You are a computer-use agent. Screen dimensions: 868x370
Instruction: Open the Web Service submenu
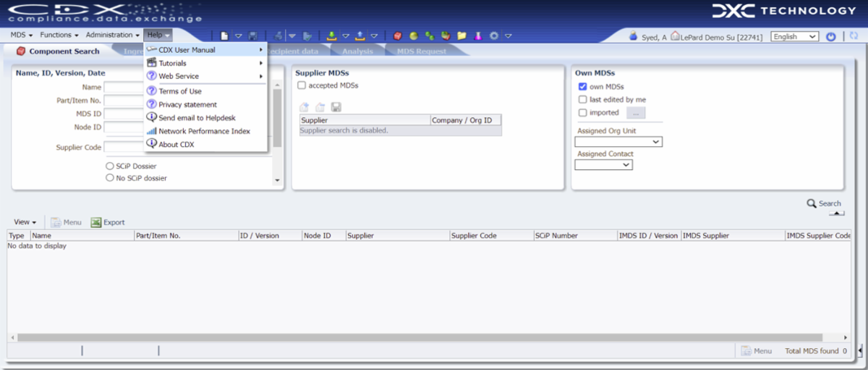pos(205,76)
